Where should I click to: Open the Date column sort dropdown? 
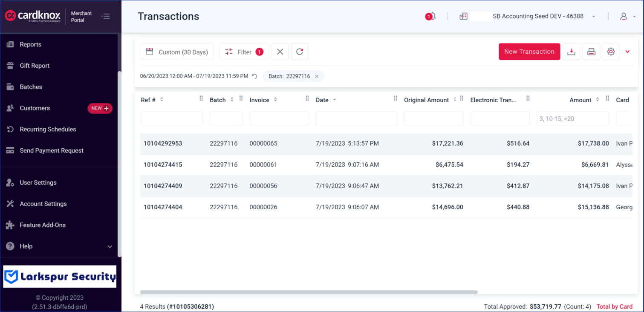(x=335, y=100)
